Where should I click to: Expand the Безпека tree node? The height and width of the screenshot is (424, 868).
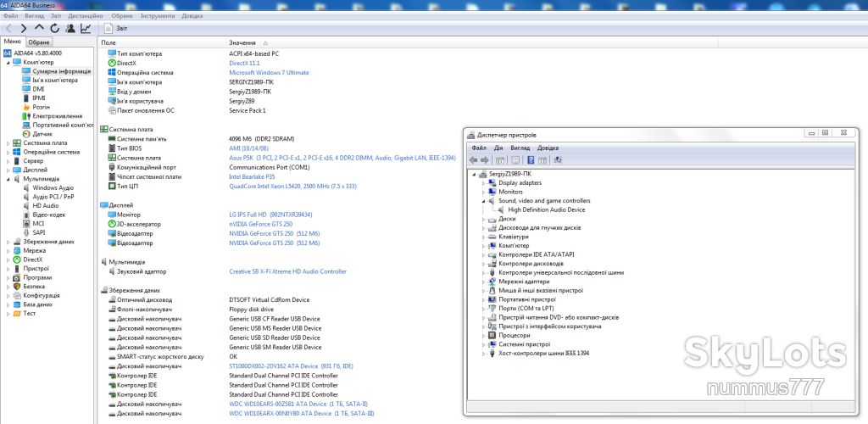[x=8, y=287]
